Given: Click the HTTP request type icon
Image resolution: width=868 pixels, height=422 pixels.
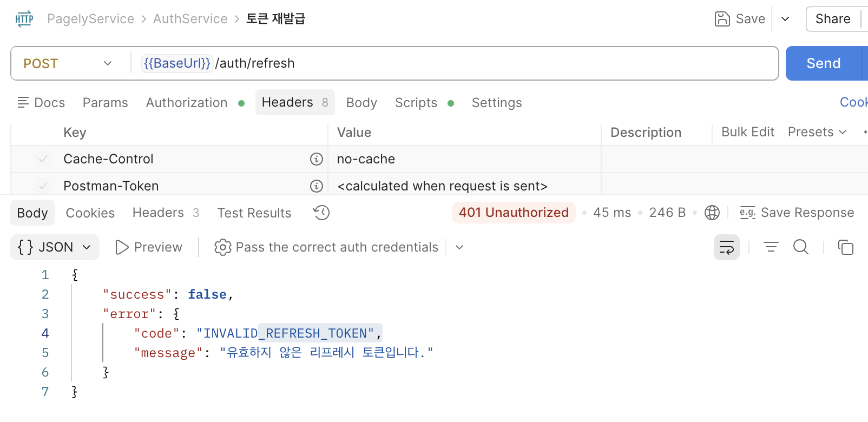Looking at the screenshot, I should point(24,19).
